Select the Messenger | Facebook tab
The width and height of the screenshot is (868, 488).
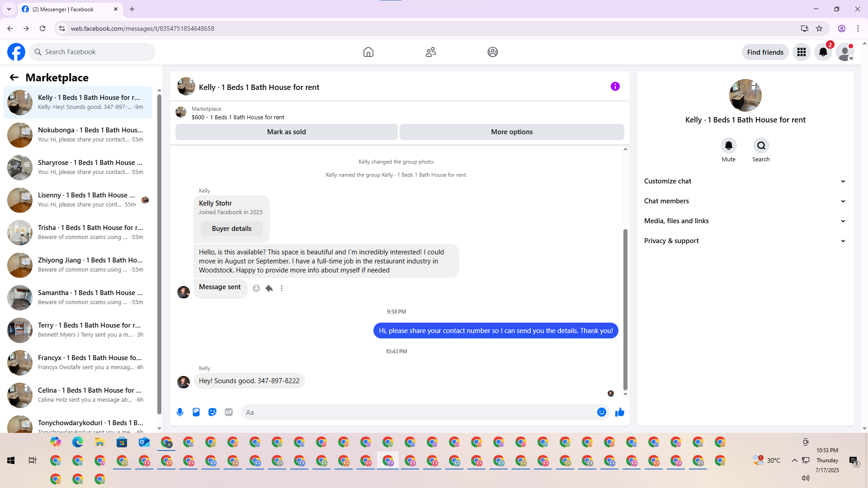pos(70,9)
